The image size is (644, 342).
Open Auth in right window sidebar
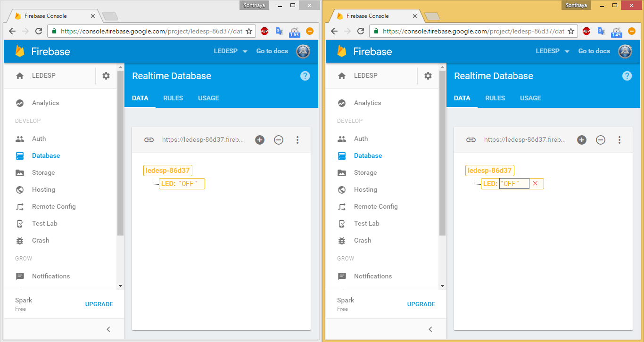click(x=382, y=138)
